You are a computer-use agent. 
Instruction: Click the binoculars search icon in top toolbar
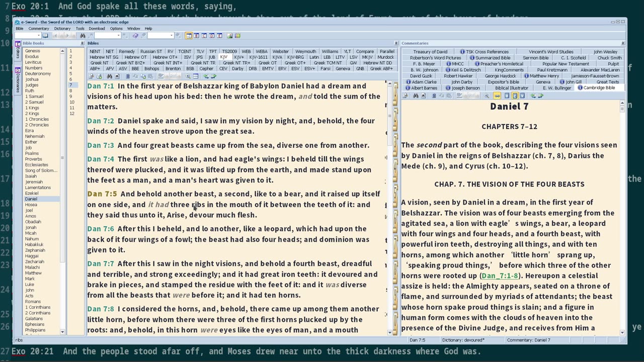[x=83, y=36]
